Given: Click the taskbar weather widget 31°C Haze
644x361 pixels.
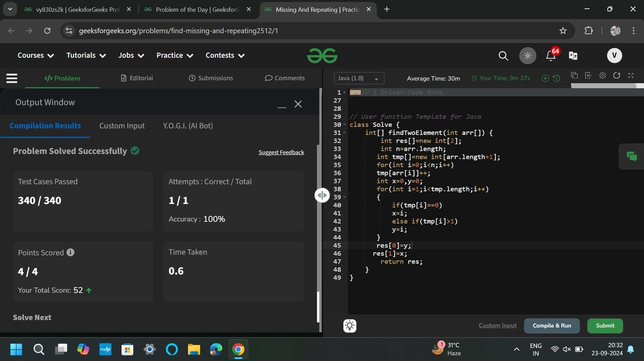Looking at the screenshot, I should coord(447,349).
